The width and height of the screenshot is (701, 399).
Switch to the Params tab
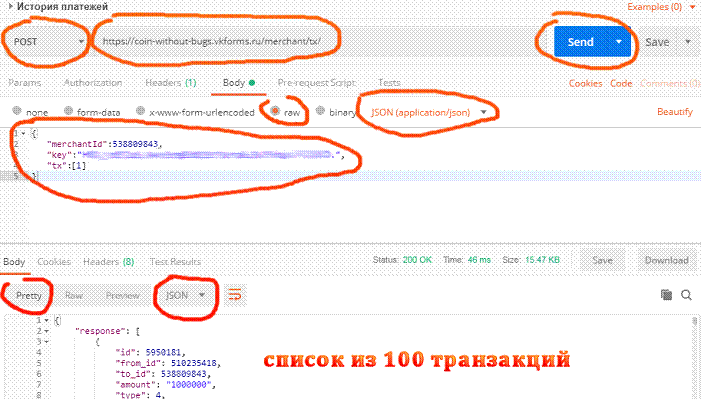click(x=25, y=83)
